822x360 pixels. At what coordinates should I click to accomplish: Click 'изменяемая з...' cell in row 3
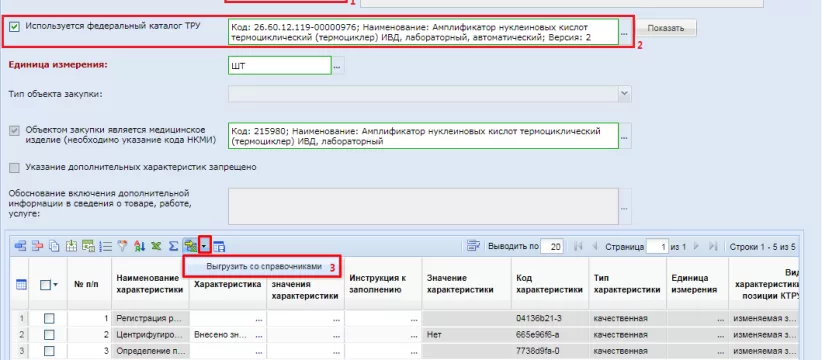click(x=763, y=351)
